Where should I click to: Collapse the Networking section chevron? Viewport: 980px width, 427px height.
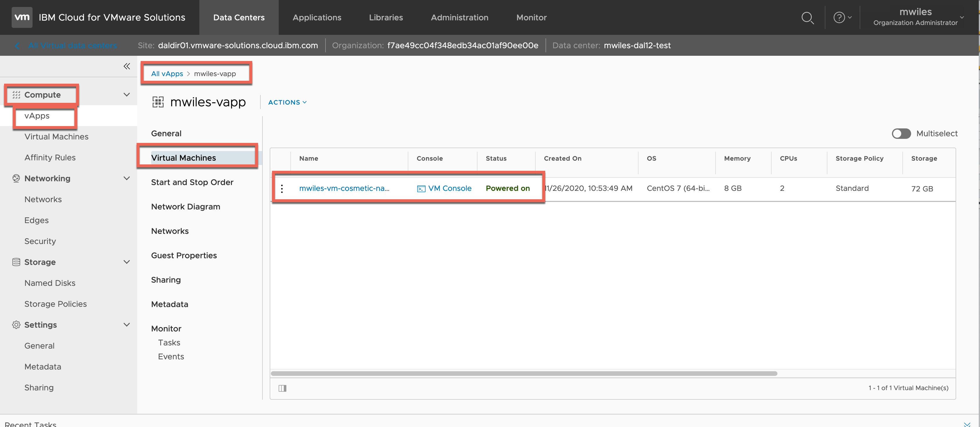pyautogui.click(x=127, y=178)
